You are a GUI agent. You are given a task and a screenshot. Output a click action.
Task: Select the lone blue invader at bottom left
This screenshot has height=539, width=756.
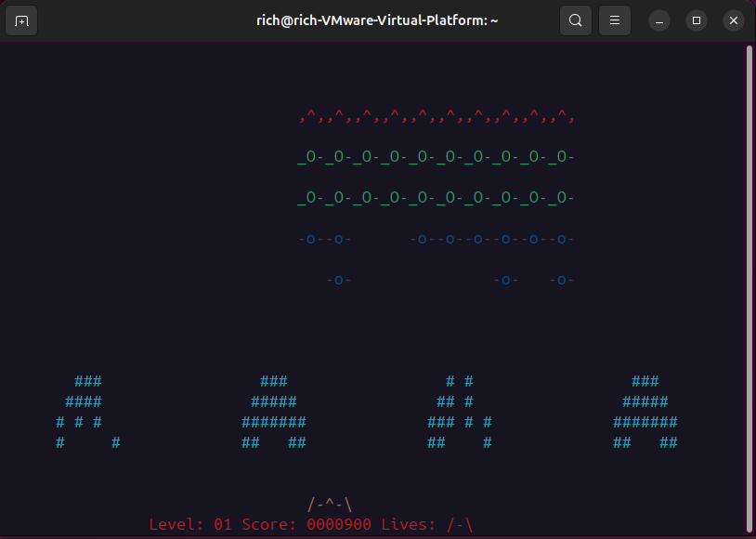point(339,280)
